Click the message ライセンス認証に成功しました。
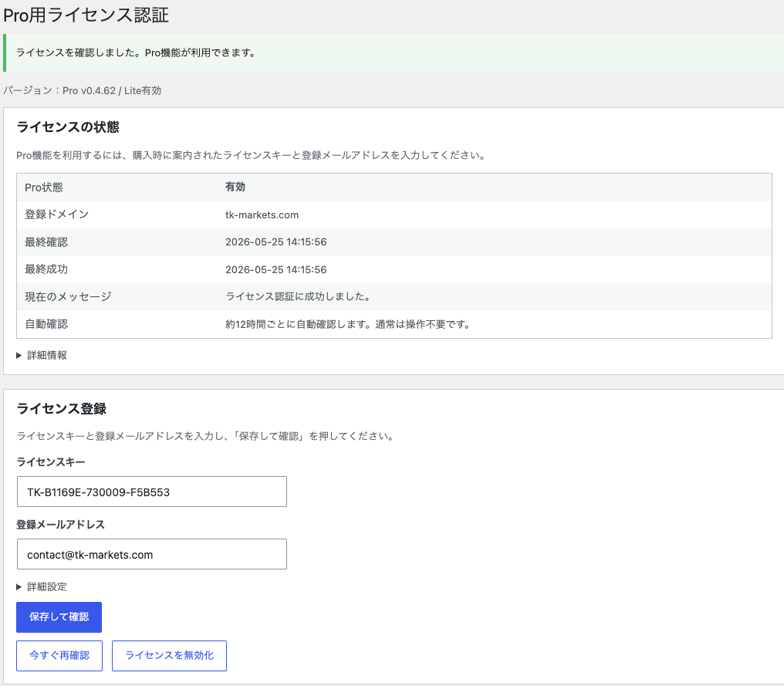784x686 pixels. tap(299, 296)
